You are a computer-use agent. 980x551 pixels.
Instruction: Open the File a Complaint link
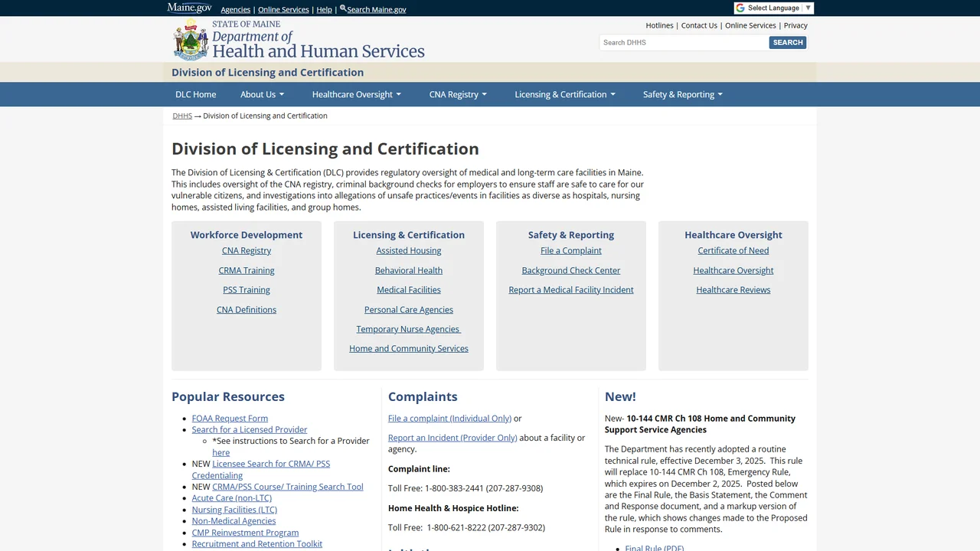(571, 250)
